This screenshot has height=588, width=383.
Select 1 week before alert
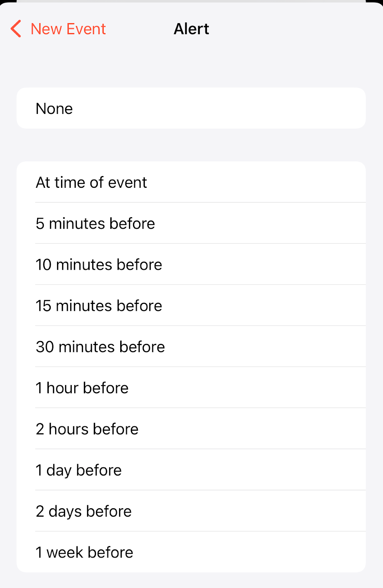pyautogui.click(x=191, y=552)
